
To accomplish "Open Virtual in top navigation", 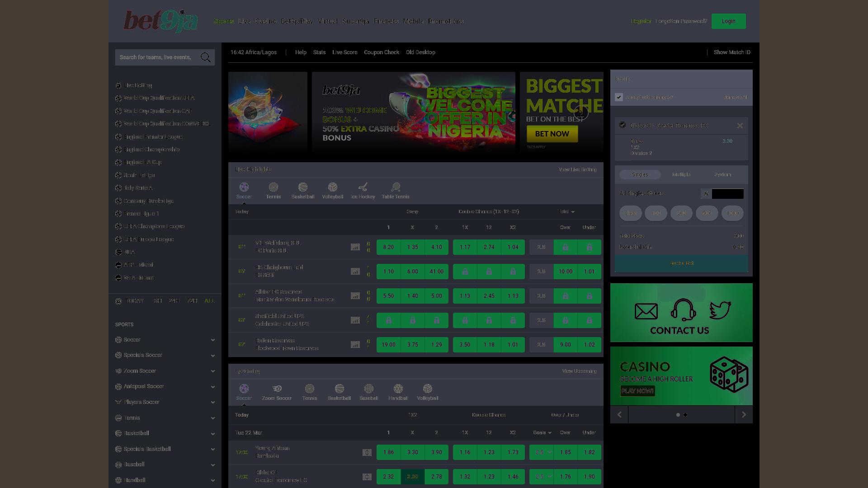I will [x=327, y=21].
